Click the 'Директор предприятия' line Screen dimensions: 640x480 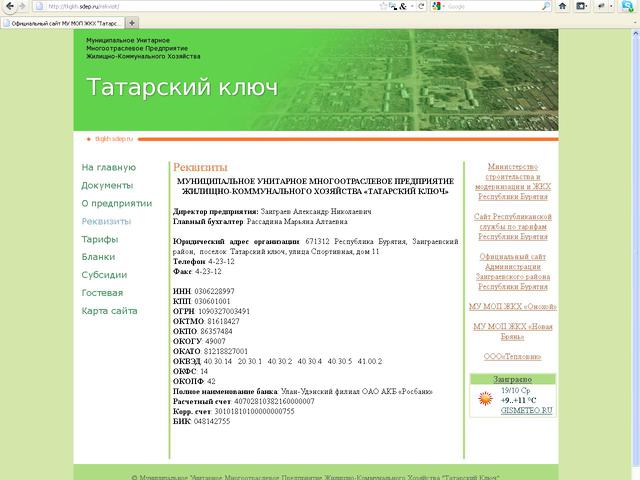pos(272,211)
